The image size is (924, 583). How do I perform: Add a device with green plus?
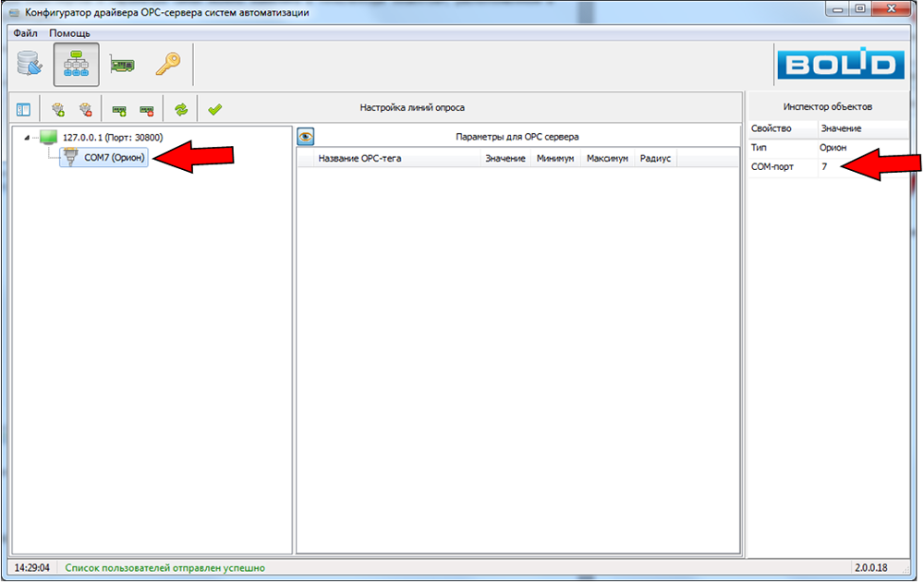[119, 109]
